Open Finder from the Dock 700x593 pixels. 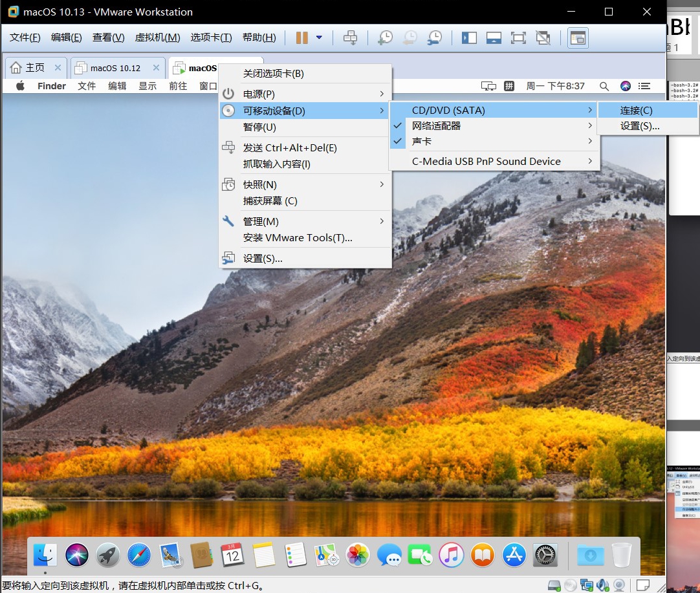[45, 555]
